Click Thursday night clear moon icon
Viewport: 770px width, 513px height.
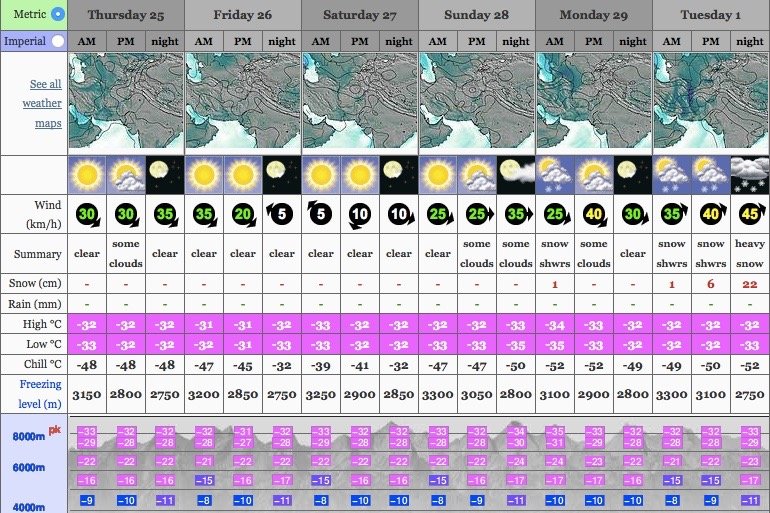click(x=165, y=174)
